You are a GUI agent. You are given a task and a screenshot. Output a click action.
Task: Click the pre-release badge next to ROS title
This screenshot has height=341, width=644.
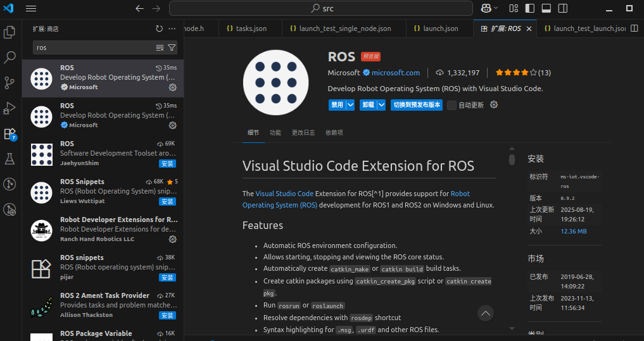point(370,57)
